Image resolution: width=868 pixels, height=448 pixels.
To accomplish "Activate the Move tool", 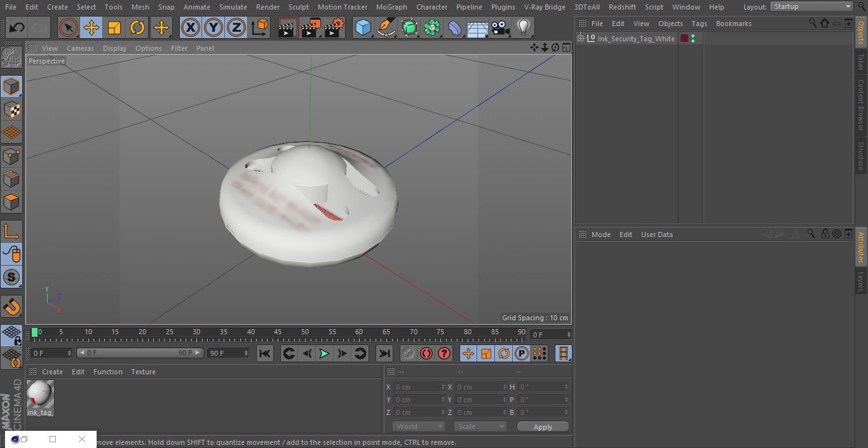I will 92,28.
